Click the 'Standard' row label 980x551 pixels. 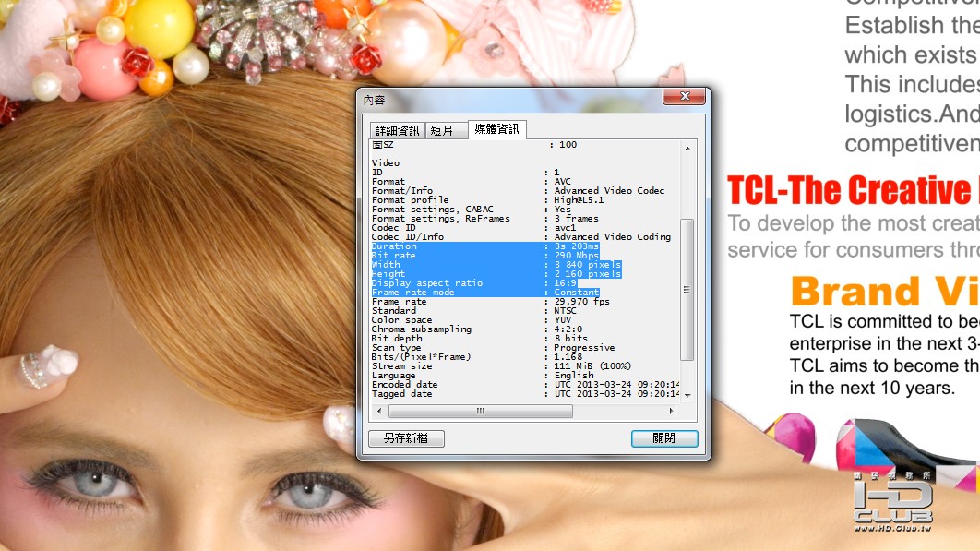(x=394, y=311)
